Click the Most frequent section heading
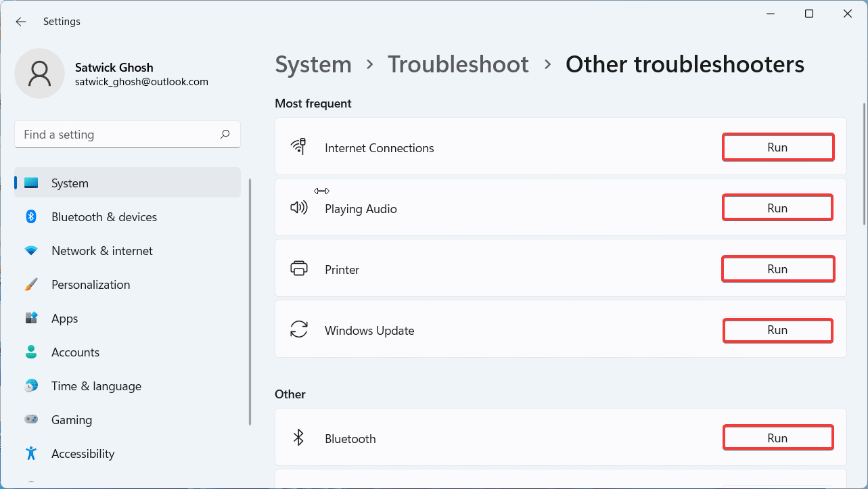The height and width of the screenshot is (489, 868). coord(313,103)
